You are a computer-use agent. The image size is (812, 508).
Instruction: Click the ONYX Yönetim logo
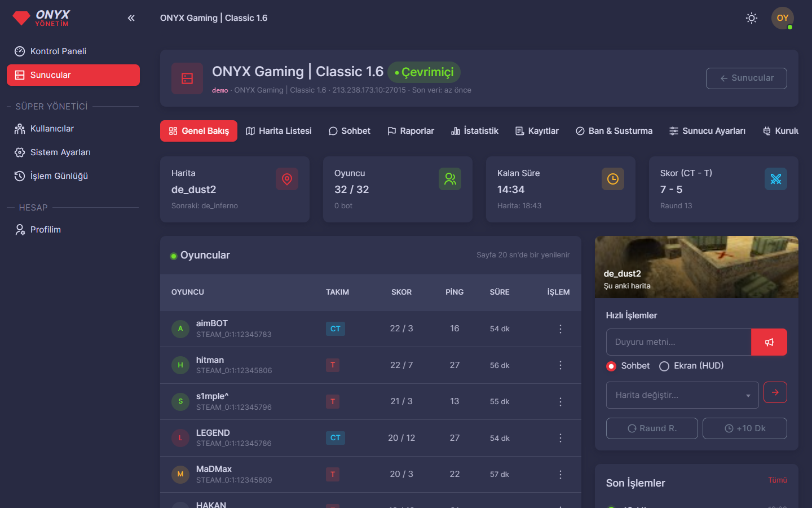click(x=42, y=18)
